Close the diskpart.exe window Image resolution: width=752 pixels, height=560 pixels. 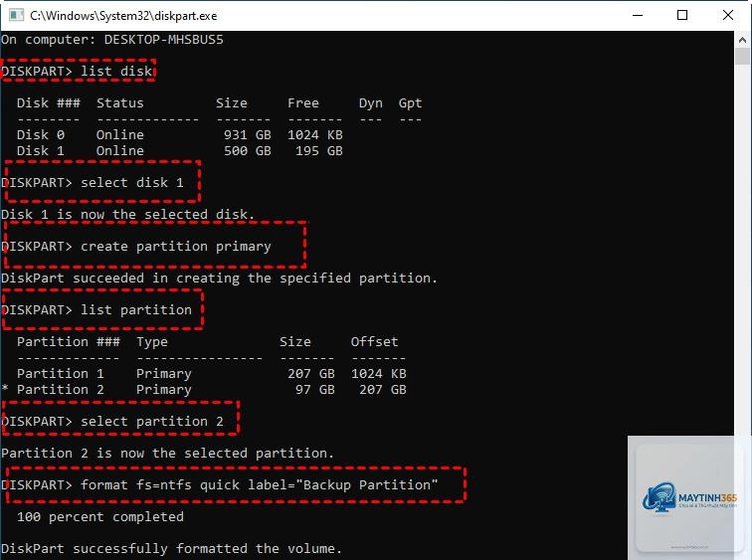727,15
